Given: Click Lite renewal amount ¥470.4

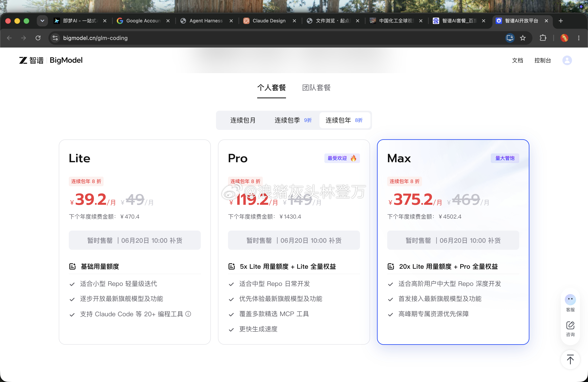Looking at the screenshot, I should (130, 217).
